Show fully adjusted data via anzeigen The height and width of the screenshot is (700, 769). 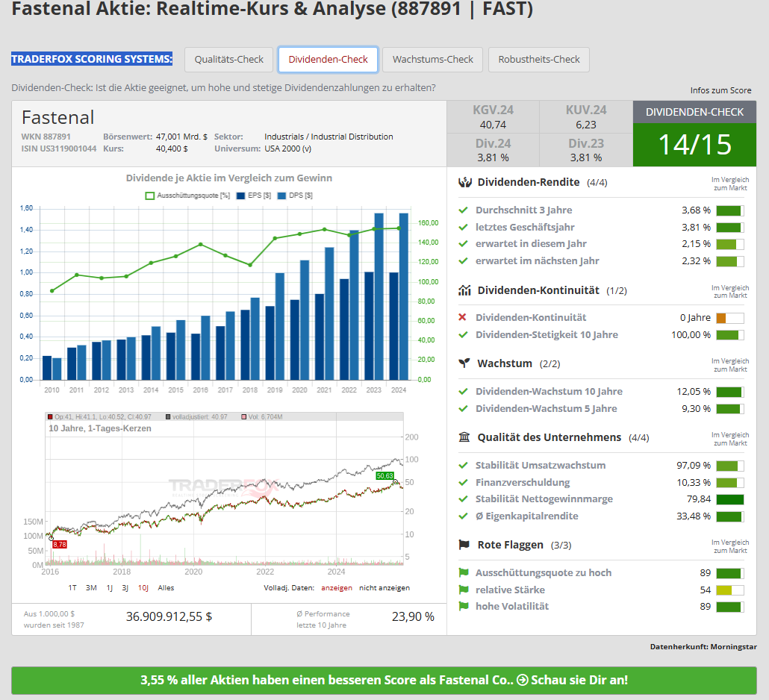tap(337, 588)
